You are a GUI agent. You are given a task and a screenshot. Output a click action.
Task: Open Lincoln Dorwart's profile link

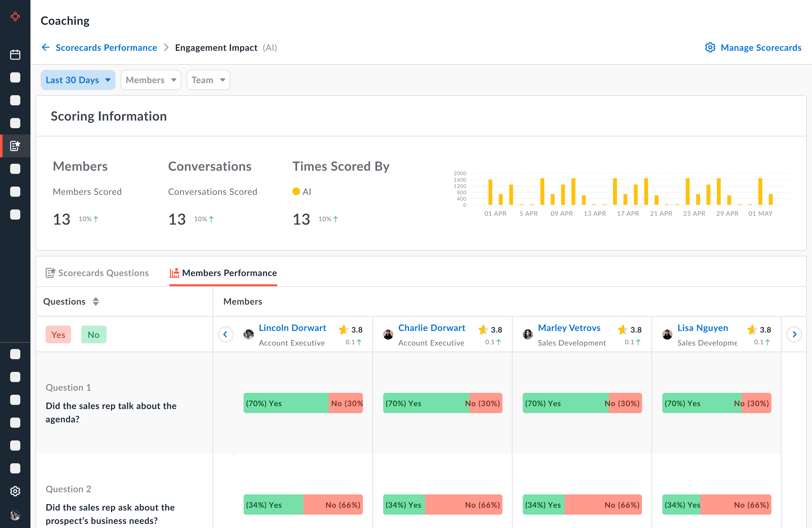292,328
